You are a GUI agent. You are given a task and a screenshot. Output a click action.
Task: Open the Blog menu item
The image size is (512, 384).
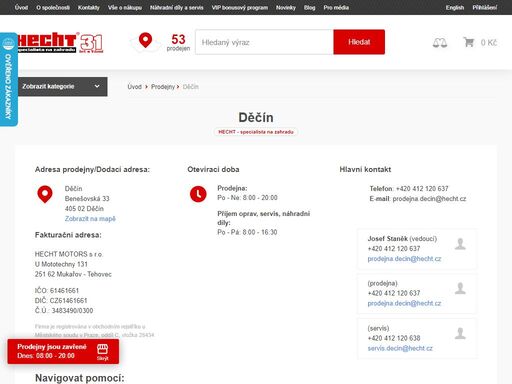coord(309,7)
